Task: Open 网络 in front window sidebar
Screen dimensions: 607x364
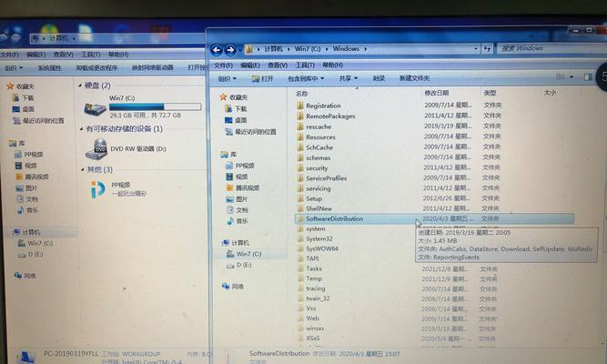Action: pos(238,287)
